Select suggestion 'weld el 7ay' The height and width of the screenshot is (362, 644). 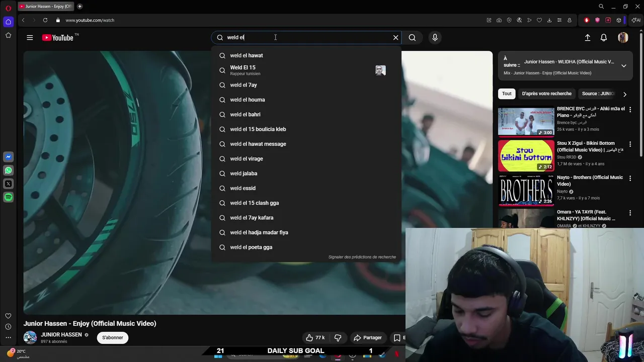tap(306, 85)
